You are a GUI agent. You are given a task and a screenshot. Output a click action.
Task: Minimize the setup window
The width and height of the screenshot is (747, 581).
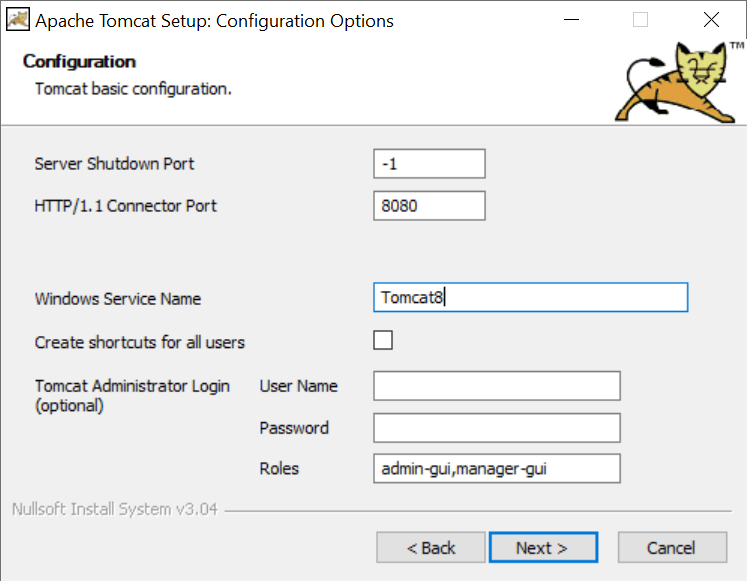pyautogui.click(x=571, y=20)
